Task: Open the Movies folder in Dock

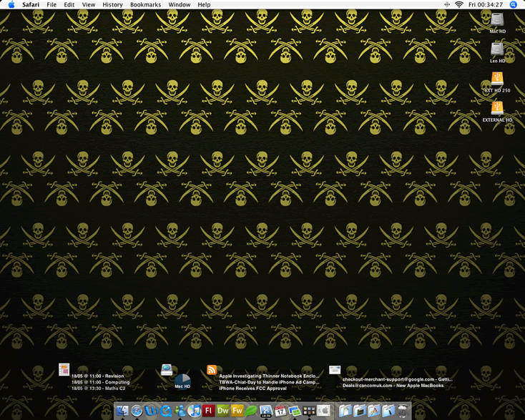Action: point(360,411)
